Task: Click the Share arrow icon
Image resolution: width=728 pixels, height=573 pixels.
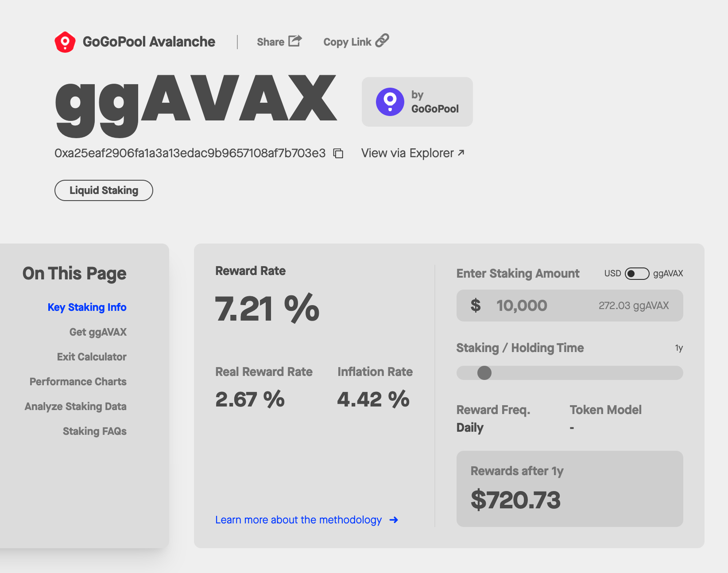Action: coord(295,41)
